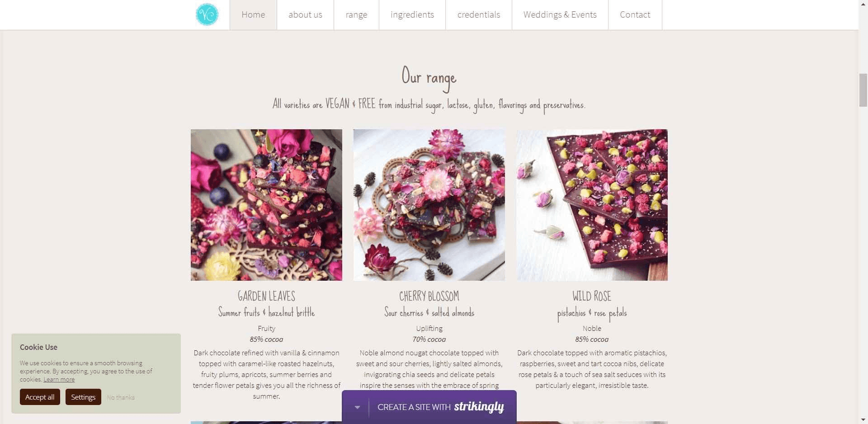Click Create a site with Strikingly banner
This screenshot has width=868, height=424.
(429, 407)
